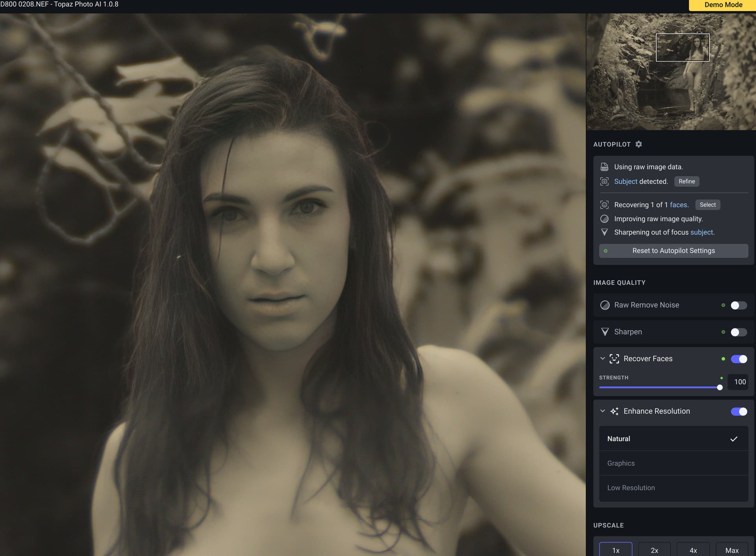Switch off Enhance Resolution toggle
756x556 pixels.
point(739,411)
